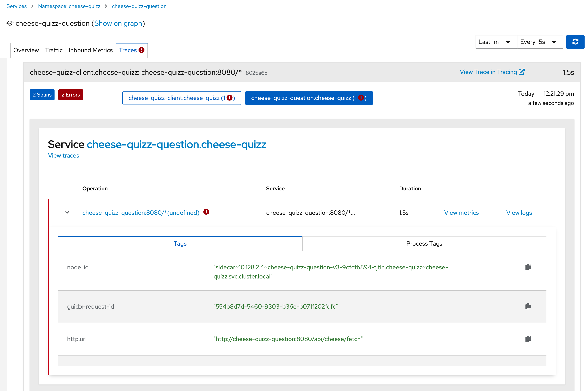Click the red error icon on Traces tab
Viewport: 588px width, 391px height.
142,50
